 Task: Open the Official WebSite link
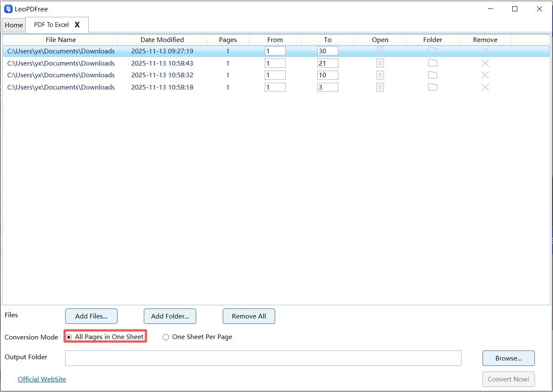pos(42,379)
